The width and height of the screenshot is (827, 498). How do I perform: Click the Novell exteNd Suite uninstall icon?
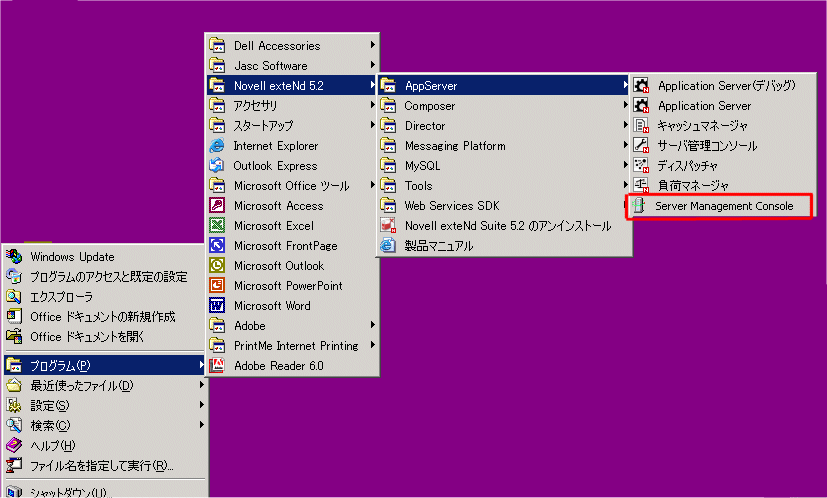[388, 225]
